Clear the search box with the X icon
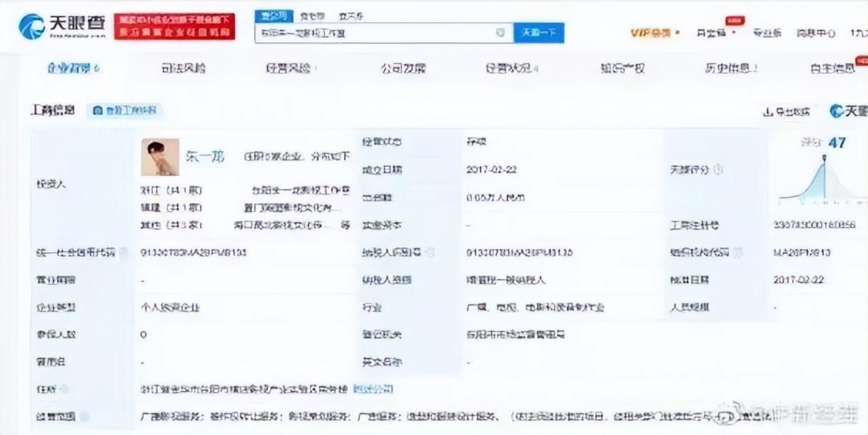 point(500,33)
